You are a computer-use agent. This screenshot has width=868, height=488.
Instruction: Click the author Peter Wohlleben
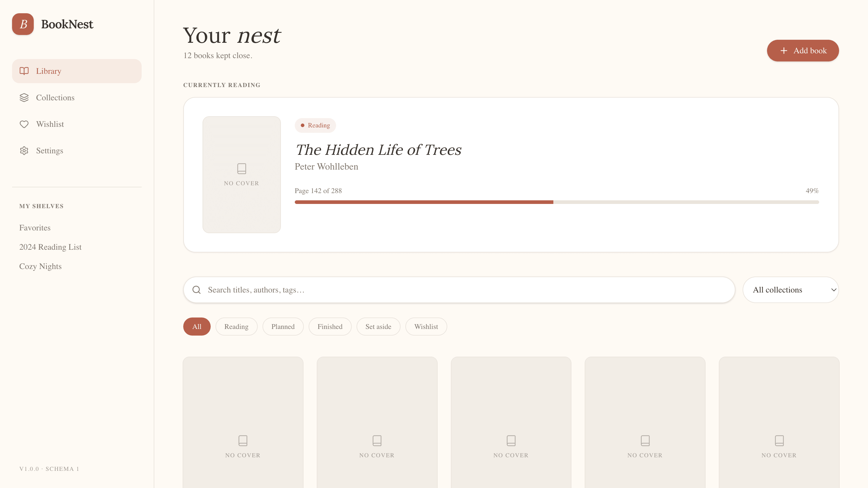(326, 167)
